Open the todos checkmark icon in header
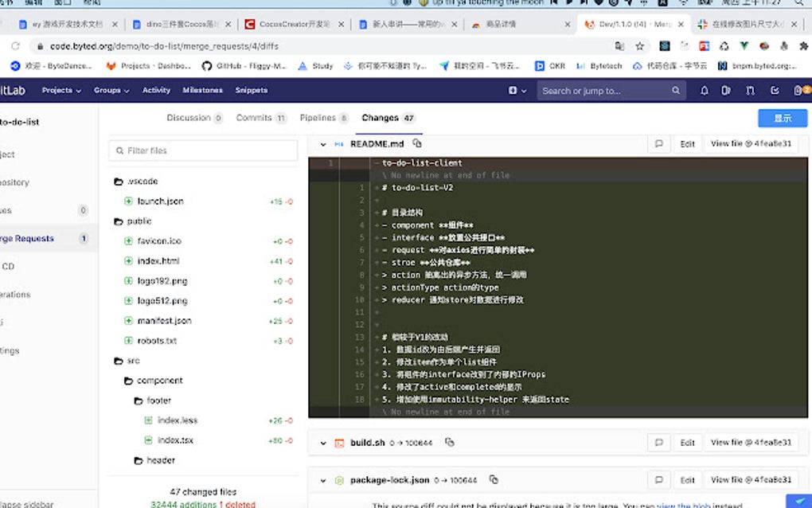The image size is (812, 508). 774,91
